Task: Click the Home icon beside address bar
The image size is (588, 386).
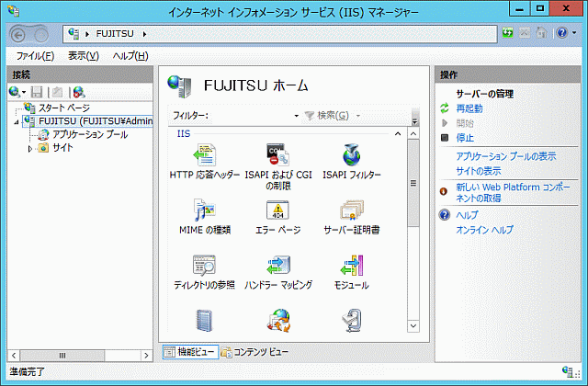Action: pos(541,33)
